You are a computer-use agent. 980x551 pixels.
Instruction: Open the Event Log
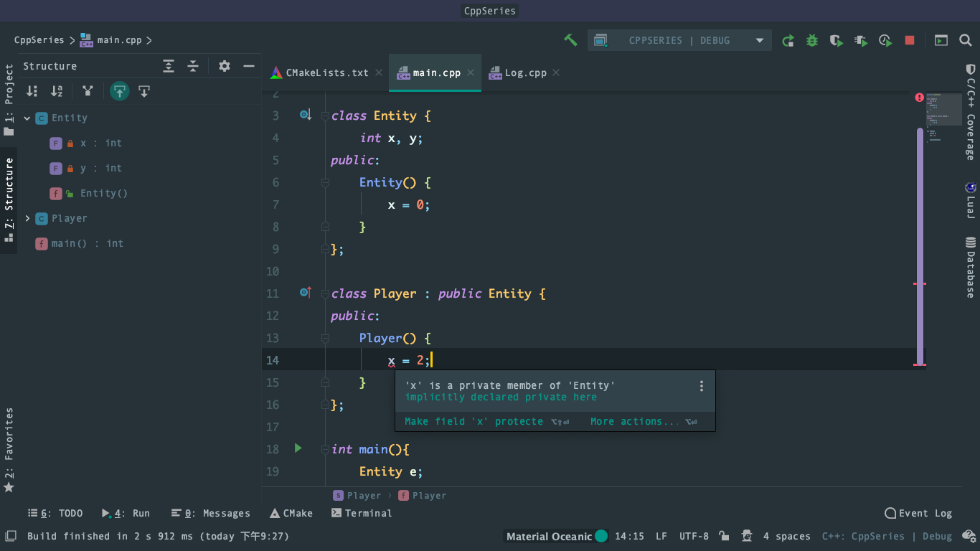coord(918,514)
